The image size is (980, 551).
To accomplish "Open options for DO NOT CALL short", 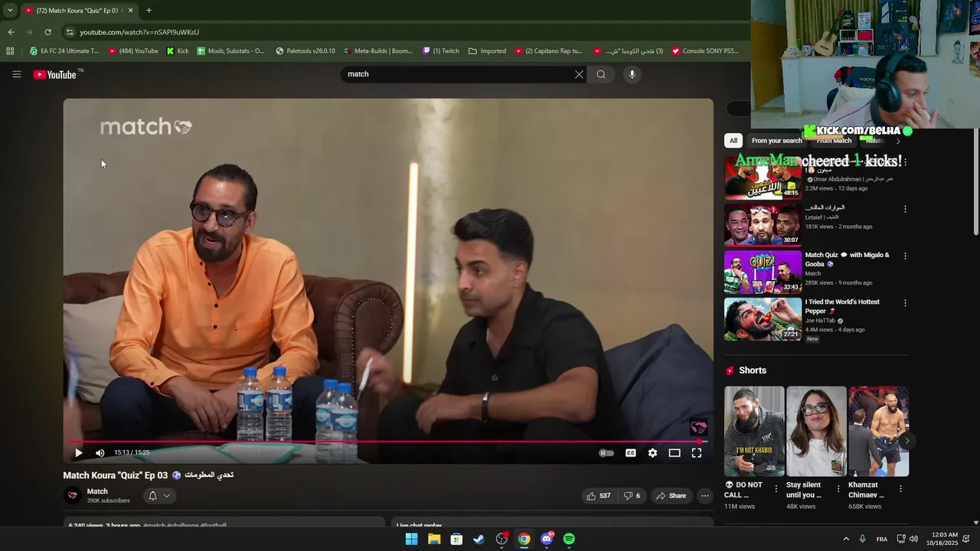I will tap(776, 488).
